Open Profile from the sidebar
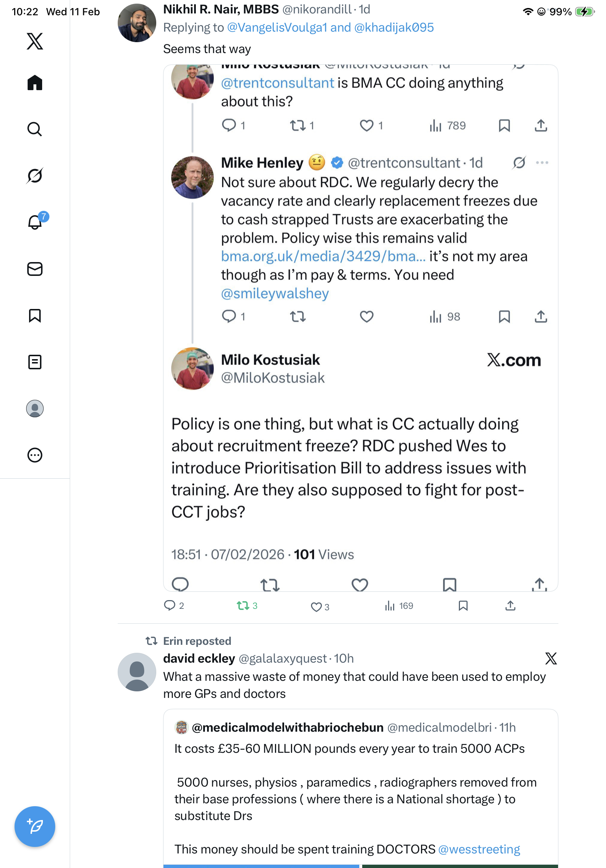Viewport: 606px width, 868px height. click(x=35, y=408)
